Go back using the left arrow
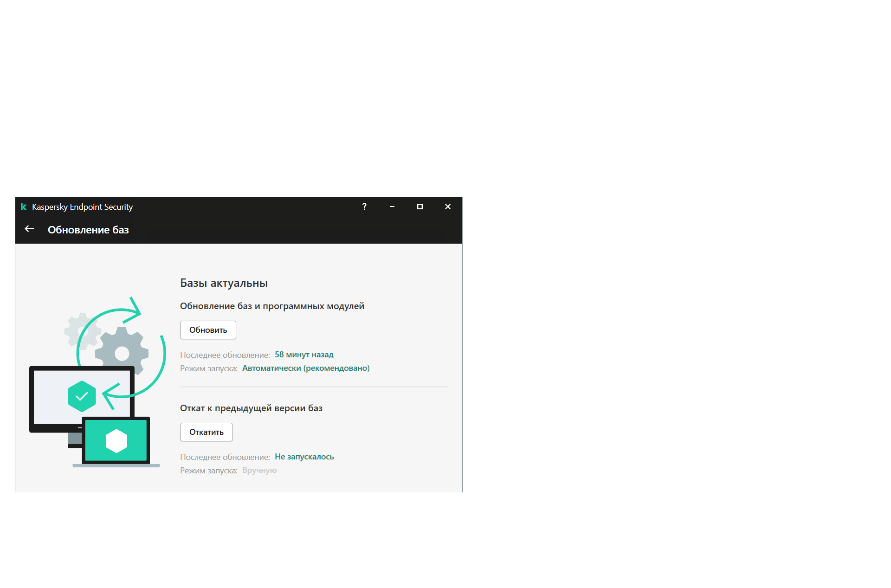This screenshot has width=891, height=588. [29, 229]
